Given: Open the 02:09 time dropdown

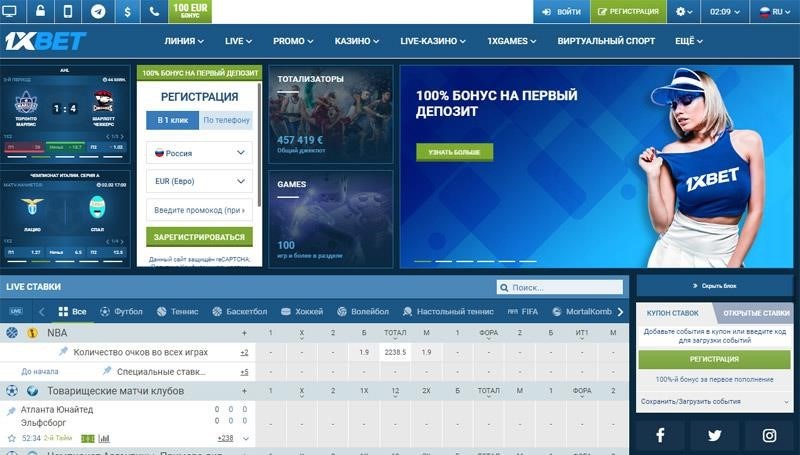Looking at the screenshot, I should coord(724,11).
